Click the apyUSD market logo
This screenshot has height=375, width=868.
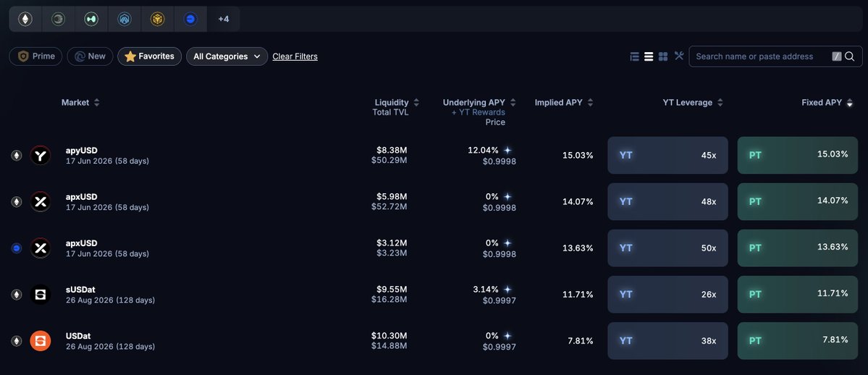41,155
